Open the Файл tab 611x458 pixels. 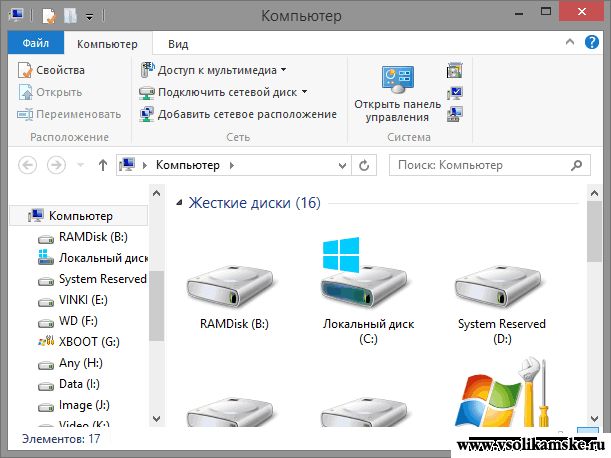point(36,44)
